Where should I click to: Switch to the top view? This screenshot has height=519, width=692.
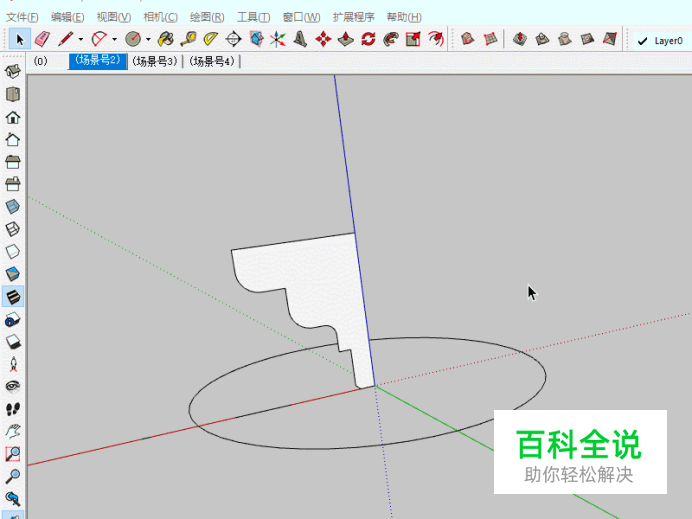click(x=13, y=94)
